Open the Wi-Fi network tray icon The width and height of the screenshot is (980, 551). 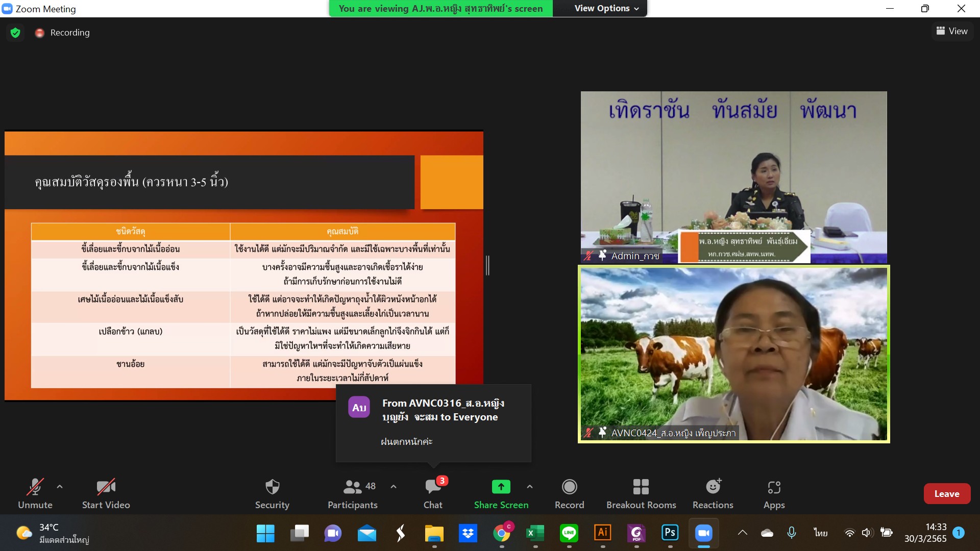(x=849, y=533)
